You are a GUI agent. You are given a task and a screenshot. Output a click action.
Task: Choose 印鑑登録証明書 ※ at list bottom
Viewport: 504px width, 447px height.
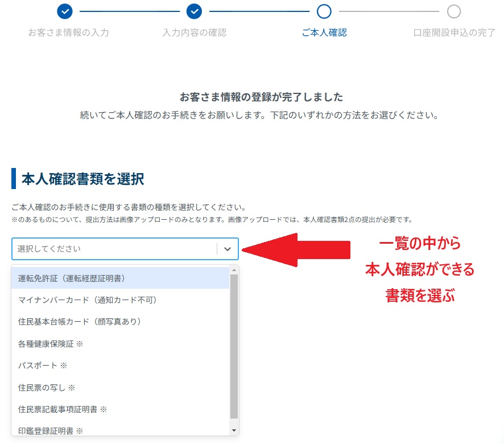(52, 430)
